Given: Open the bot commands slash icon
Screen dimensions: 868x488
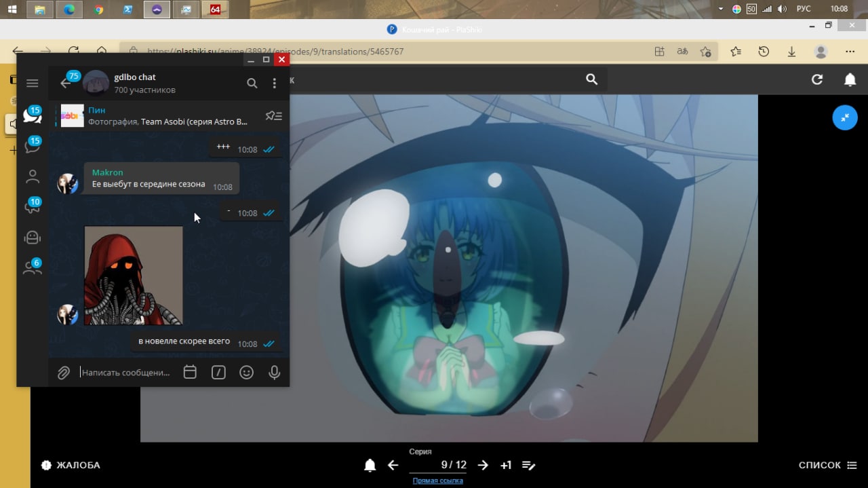Looking at the screenshot, I should (218, 372).
